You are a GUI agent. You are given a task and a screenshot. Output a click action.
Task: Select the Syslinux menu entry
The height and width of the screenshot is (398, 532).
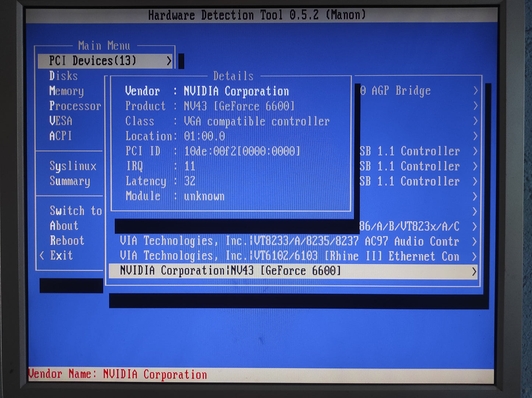[73, 166]
